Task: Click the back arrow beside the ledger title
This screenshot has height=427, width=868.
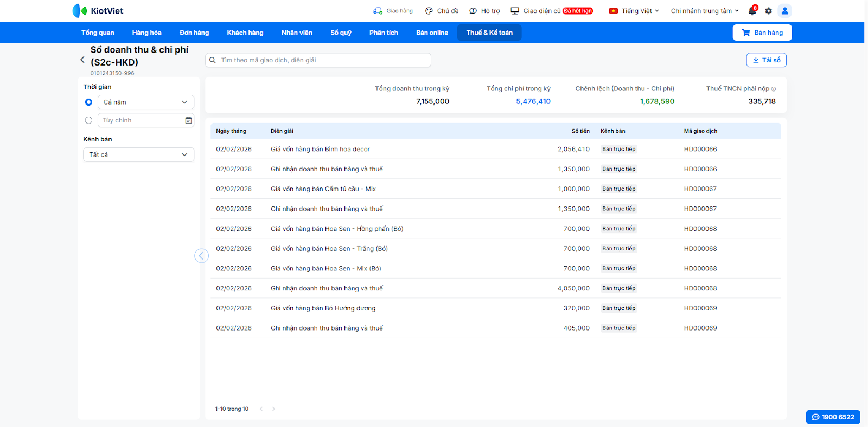Action: coord(82,60)
